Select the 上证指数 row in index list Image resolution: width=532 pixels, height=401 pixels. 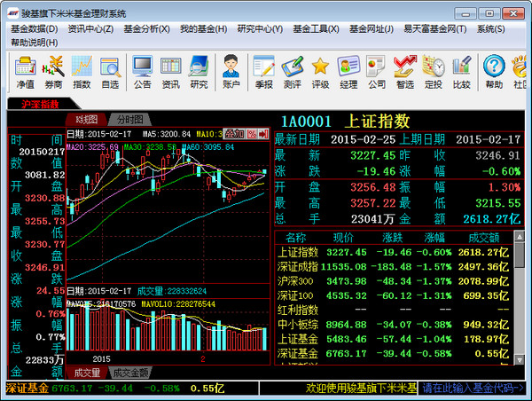(394, 252)
